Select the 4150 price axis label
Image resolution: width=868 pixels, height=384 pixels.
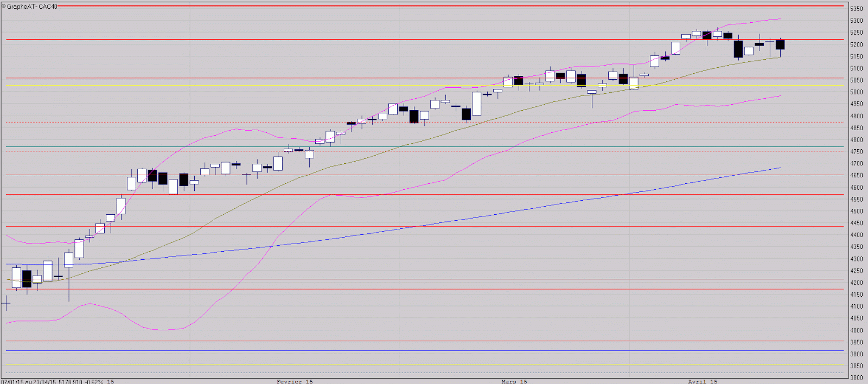click(857, 295)
